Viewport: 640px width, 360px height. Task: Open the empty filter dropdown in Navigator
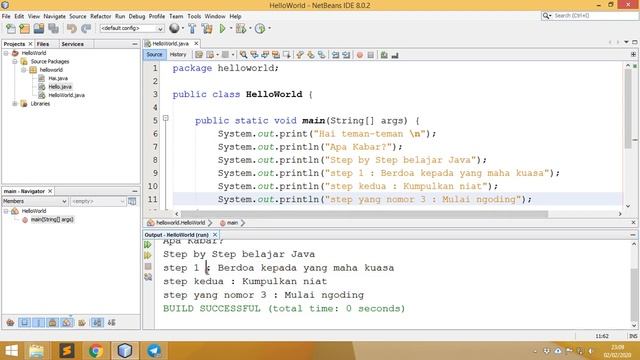click(x=98, y=201)
